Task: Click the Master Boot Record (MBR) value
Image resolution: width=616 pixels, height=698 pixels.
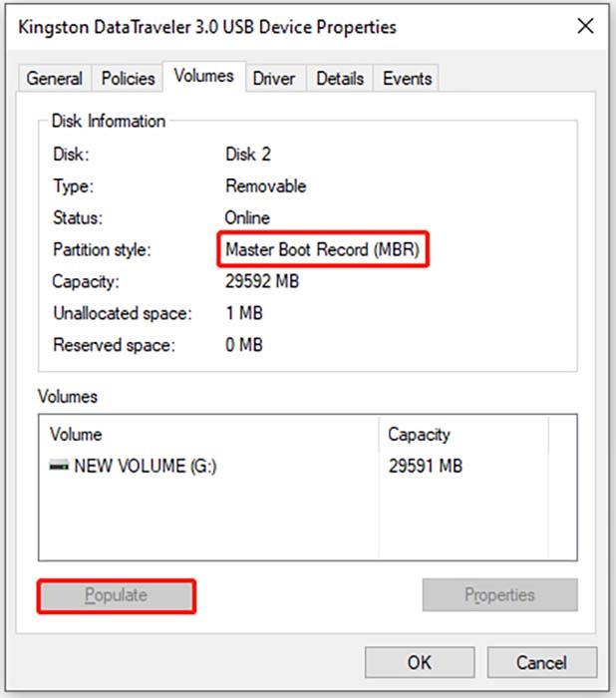Action: 323,250
